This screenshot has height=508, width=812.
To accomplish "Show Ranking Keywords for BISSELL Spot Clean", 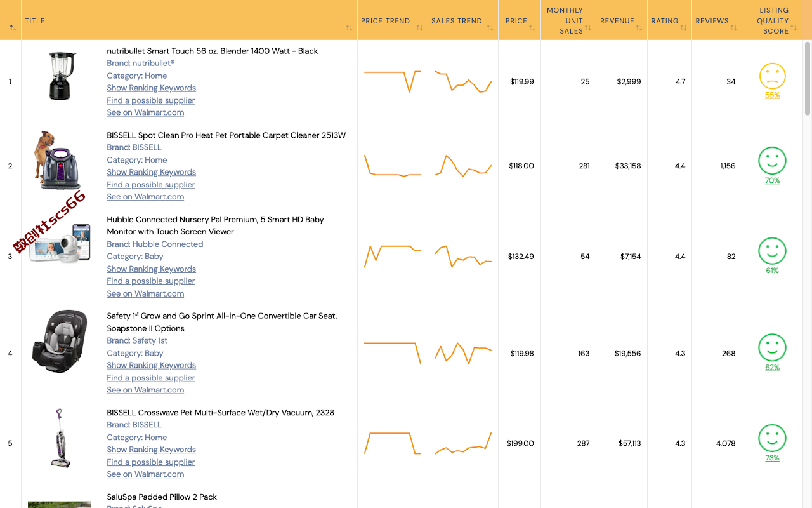I will pos(151,172).
